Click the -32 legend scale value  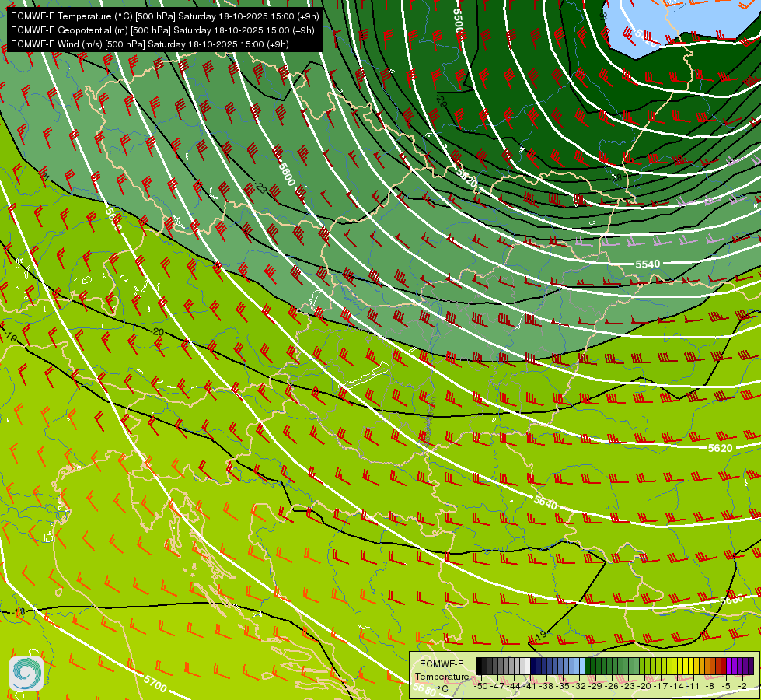tap(579, 686)
